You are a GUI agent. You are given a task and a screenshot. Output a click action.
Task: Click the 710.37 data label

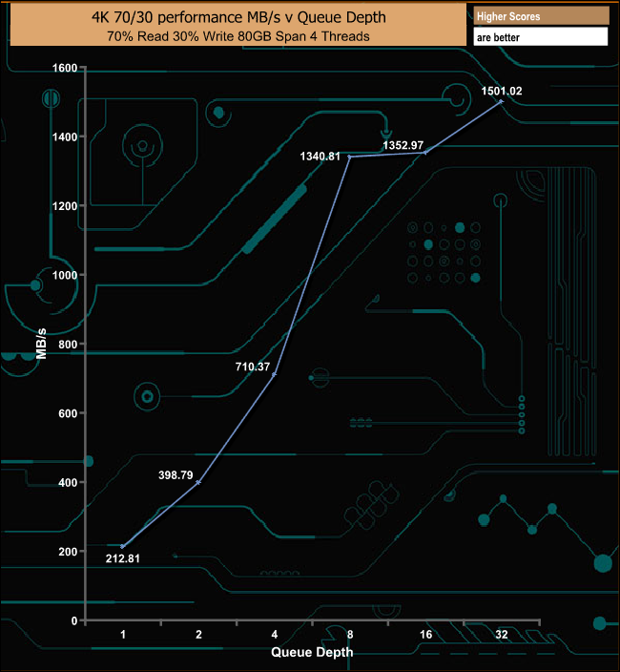tap(254, 366)
